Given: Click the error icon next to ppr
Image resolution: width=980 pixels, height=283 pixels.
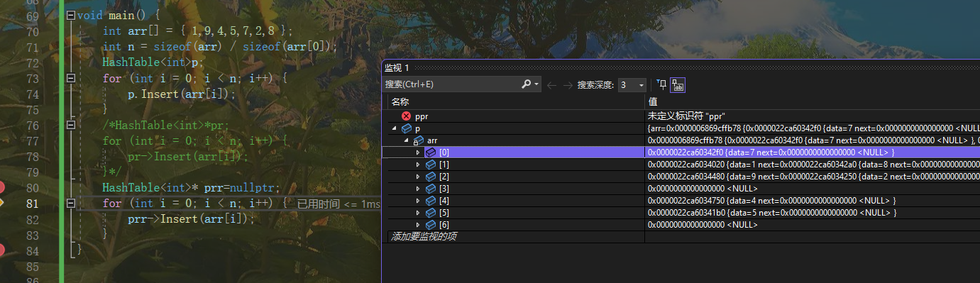Looking at the screenshot, I should click(406, 116).
